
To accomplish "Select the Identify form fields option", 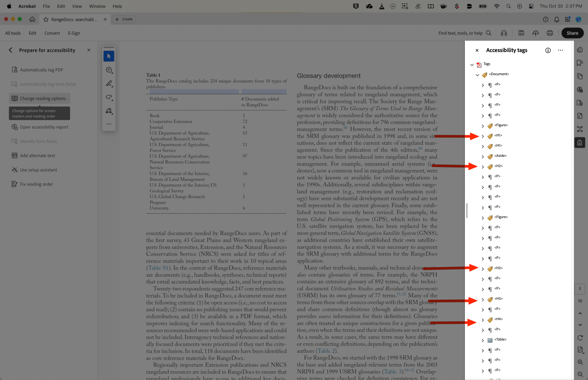I will click(x=38, y=141).
